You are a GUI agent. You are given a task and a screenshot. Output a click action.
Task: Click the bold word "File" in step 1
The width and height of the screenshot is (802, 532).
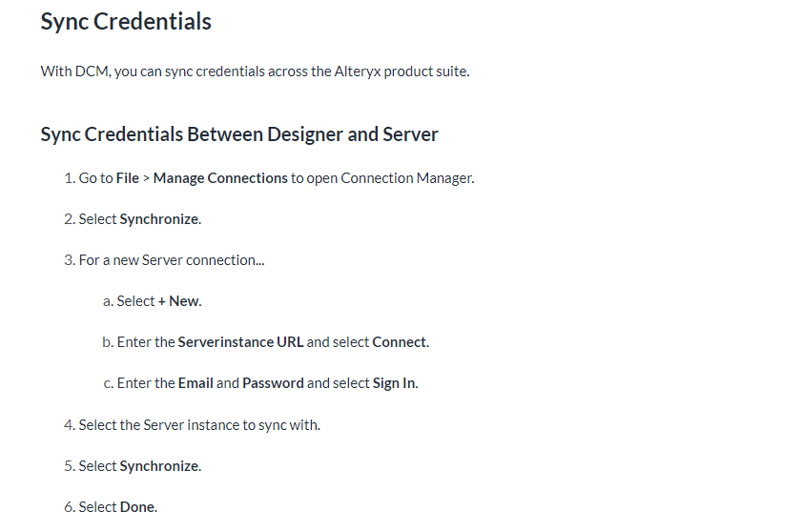point(128,178)
